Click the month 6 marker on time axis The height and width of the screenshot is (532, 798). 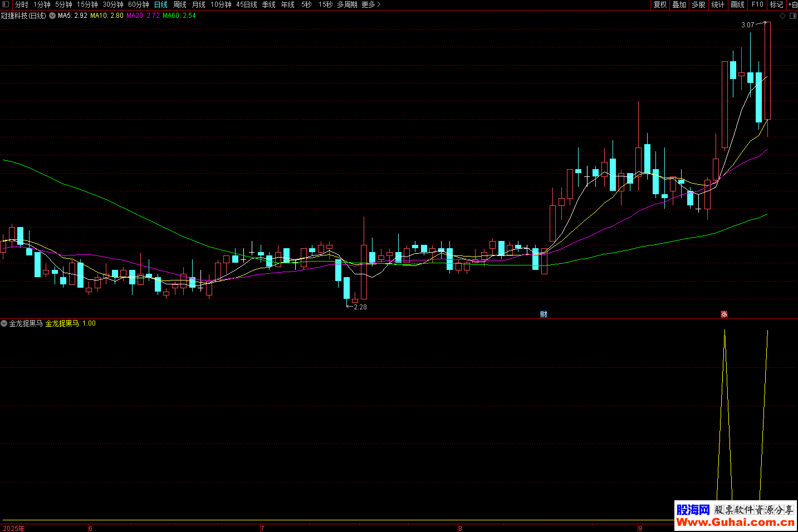click(x=90, y=528)
